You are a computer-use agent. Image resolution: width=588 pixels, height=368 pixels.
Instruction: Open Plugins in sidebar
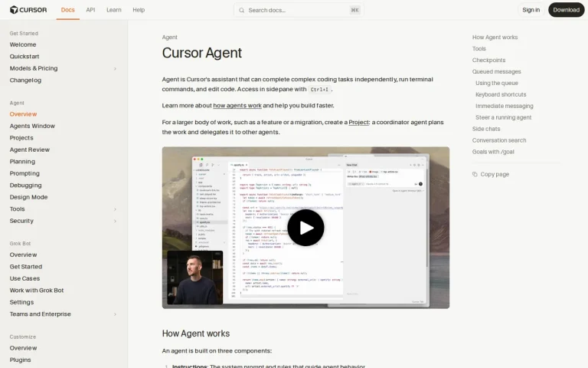pos(20,360)
